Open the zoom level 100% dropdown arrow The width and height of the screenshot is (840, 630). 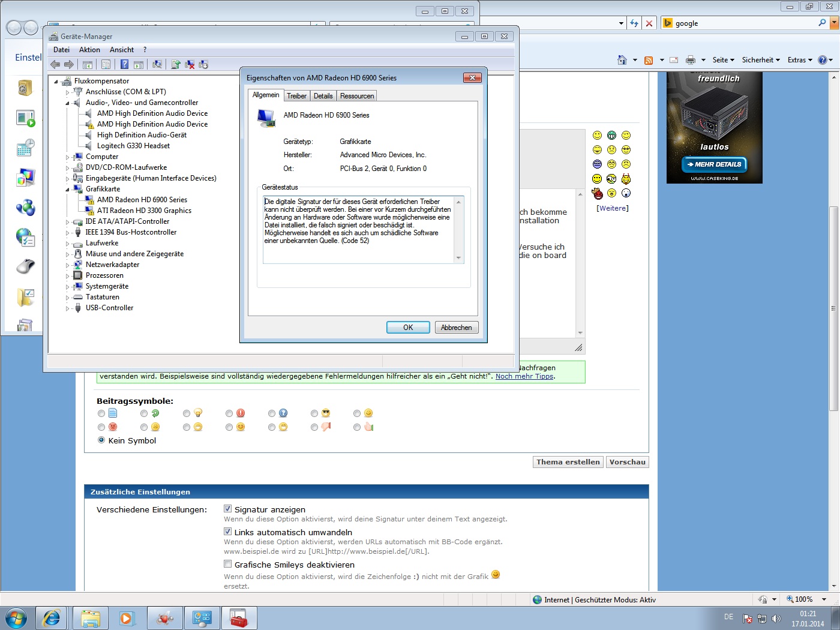click(x=824, y=599)
